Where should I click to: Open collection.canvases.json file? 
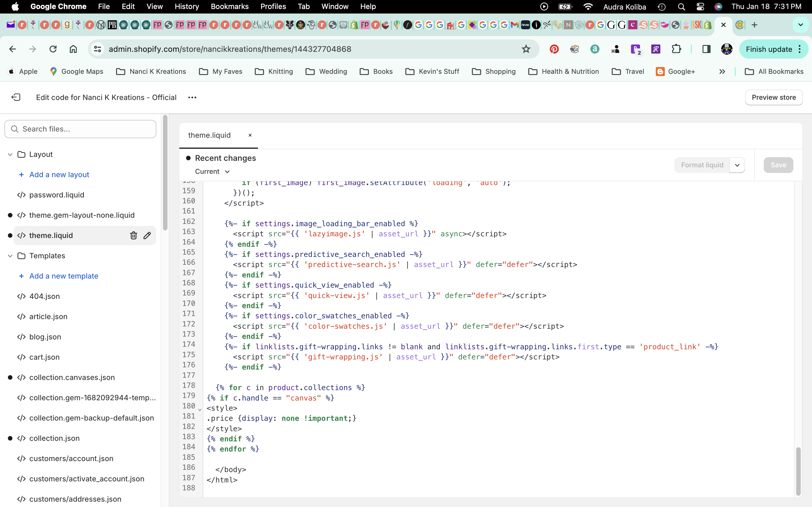72,377
